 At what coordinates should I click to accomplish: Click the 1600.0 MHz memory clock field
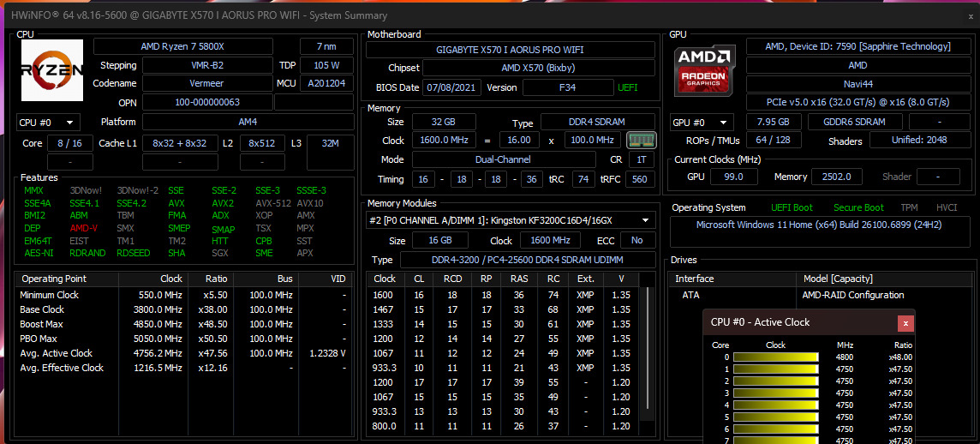tap(444, 140)
